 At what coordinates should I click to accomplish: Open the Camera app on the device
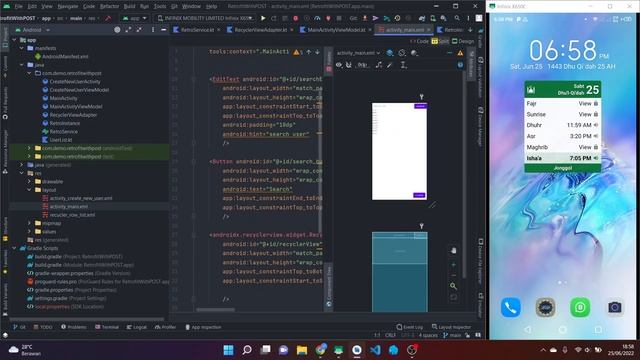[x=615, y=307]
